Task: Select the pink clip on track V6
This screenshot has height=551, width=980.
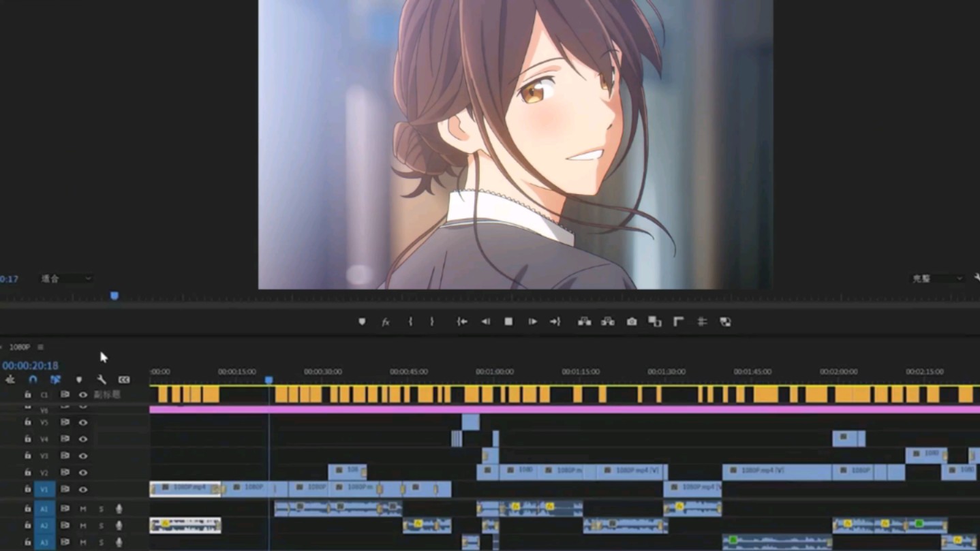Action: click(564, 409)
